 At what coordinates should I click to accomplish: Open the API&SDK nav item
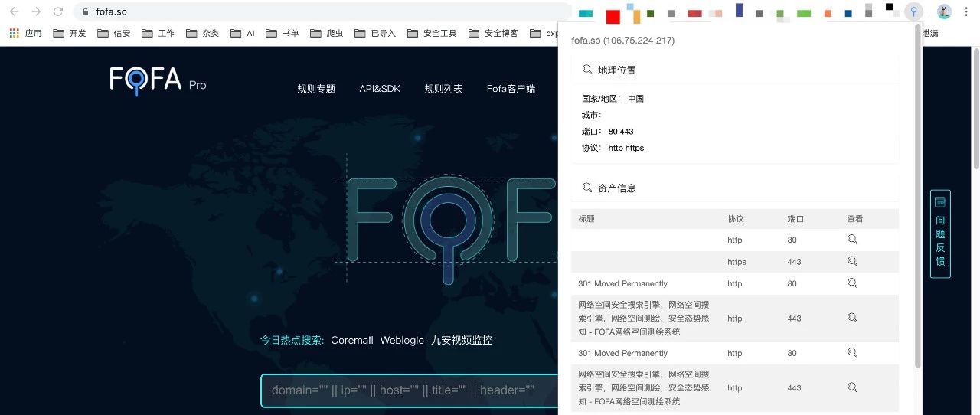[x=380, y=89]
